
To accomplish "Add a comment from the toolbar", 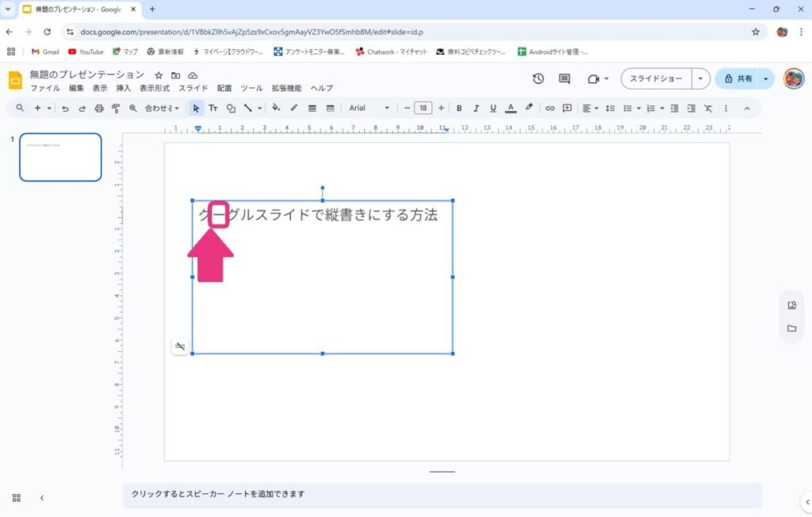I will coord(567,109).
